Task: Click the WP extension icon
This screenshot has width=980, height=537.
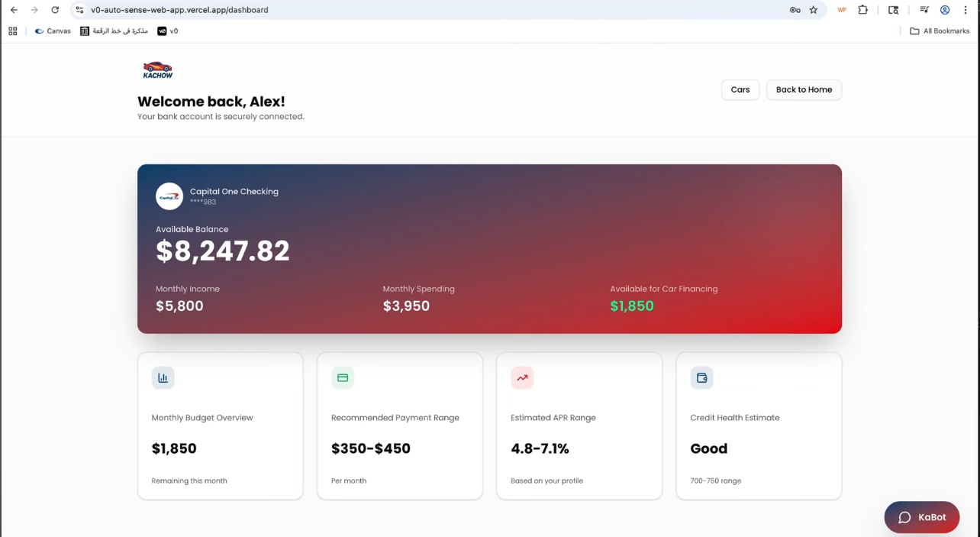Action: click(x=842, y=10)
